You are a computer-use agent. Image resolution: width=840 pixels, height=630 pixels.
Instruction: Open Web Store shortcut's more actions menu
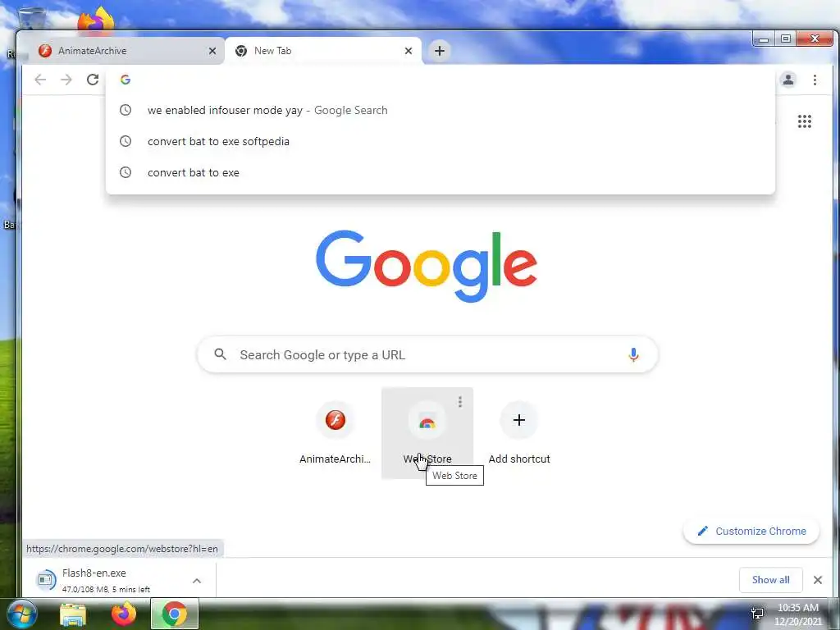pyautogui.click(x=459, y=402)
